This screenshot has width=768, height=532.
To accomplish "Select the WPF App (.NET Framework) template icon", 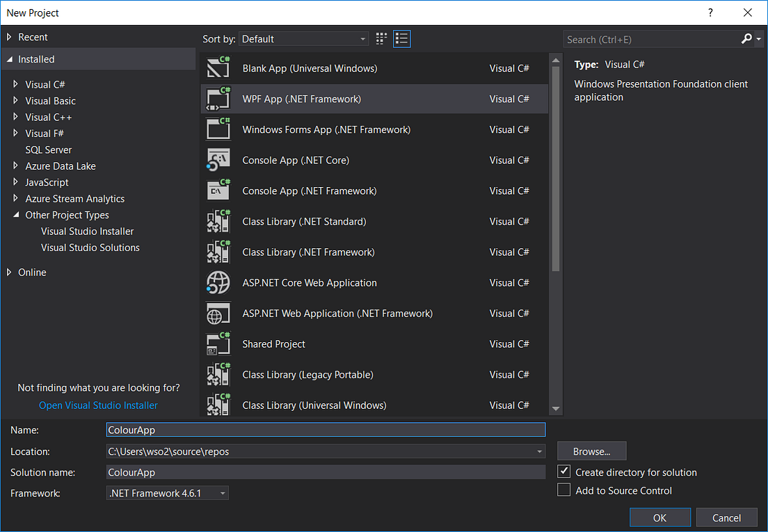I will click(x=218, y=99).
